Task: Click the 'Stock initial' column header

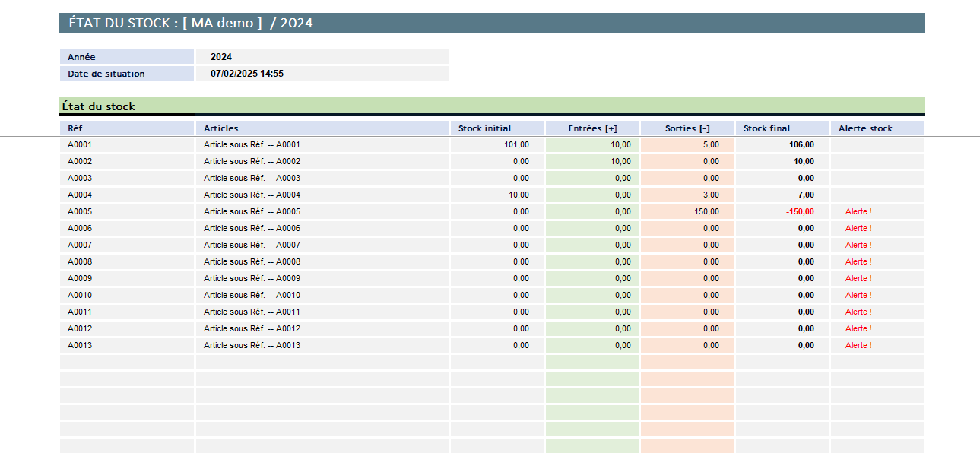Action: pyautogui.click(x=484, y=128)
